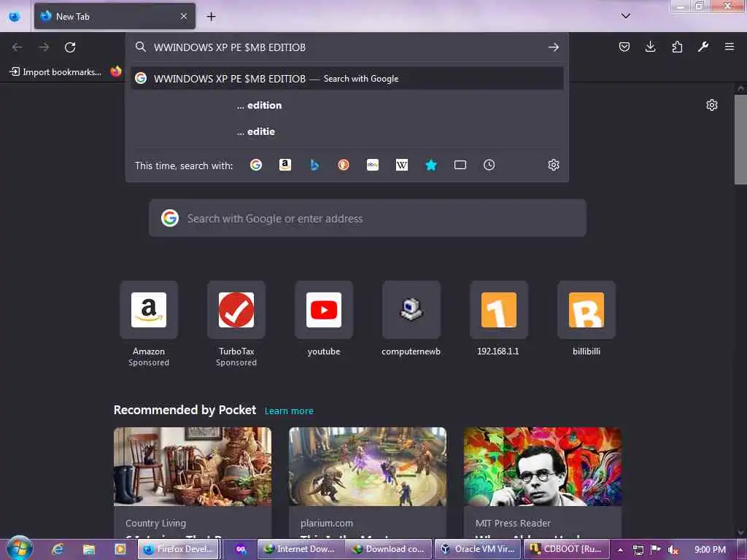747x560 pixels.
Task: Switch to Download co... taskbar button
Action: point(390,549)
